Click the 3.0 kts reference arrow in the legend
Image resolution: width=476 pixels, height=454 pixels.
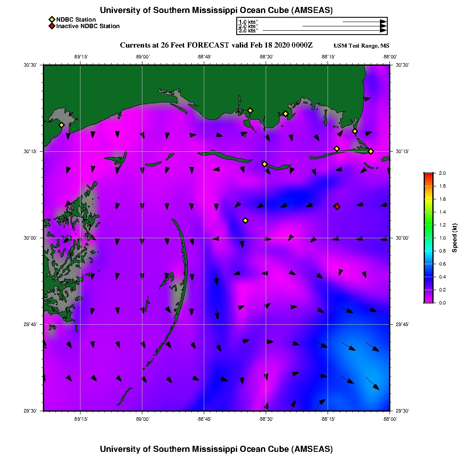[x=325, y=30]
